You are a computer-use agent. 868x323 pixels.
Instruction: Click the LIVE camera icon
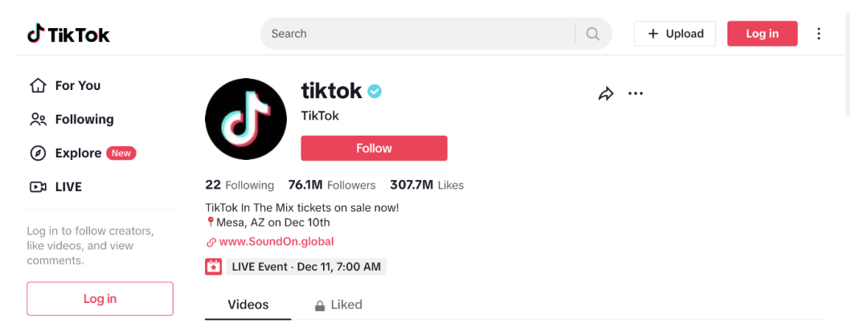pyautogui.click(x=38, y=187)
